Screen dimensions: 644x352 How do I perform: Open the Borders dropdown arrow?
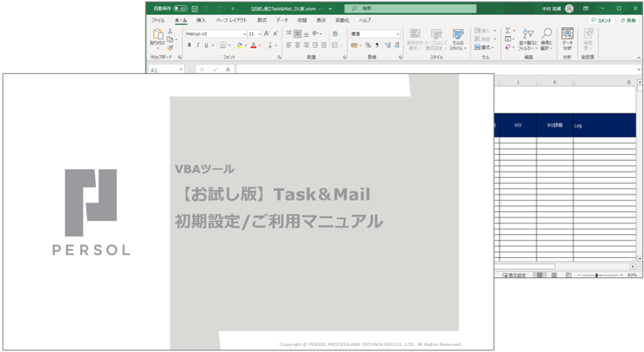point(229,46)
